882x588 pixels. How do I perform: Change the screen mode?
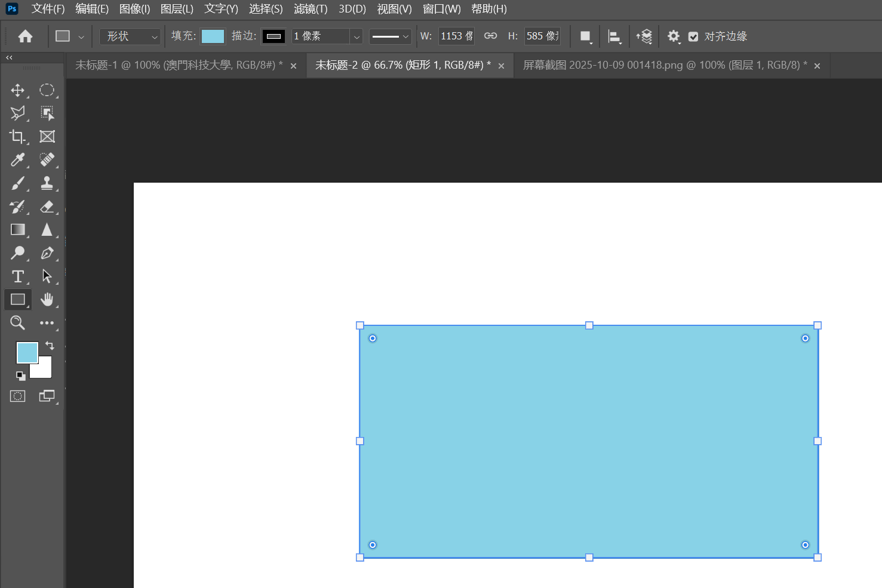click(x=47, y=396)
